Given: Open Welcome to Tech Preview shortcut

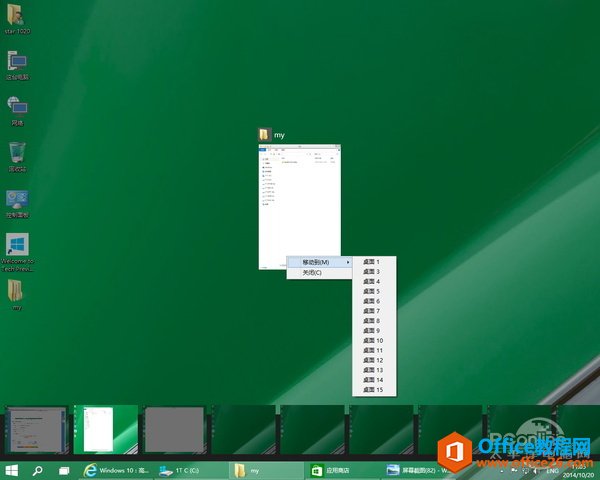Looking at the screenshot, I should tap(17, 252).
